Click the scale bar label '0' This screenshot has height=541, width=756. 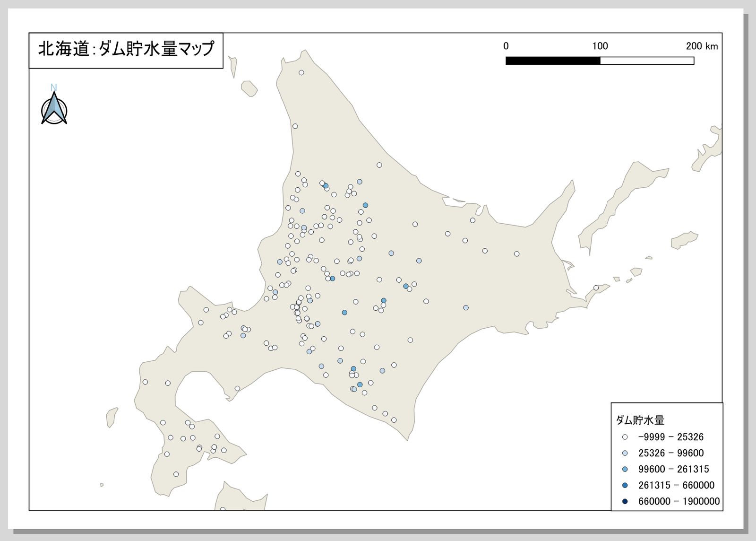(506, 46)
